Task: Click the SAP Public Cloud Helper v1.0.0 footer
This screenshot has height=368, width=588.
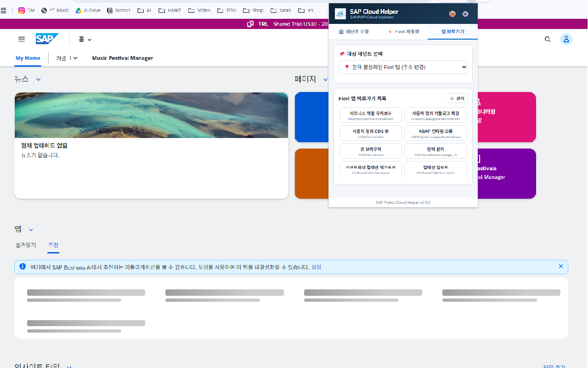Action: [403, 202]
